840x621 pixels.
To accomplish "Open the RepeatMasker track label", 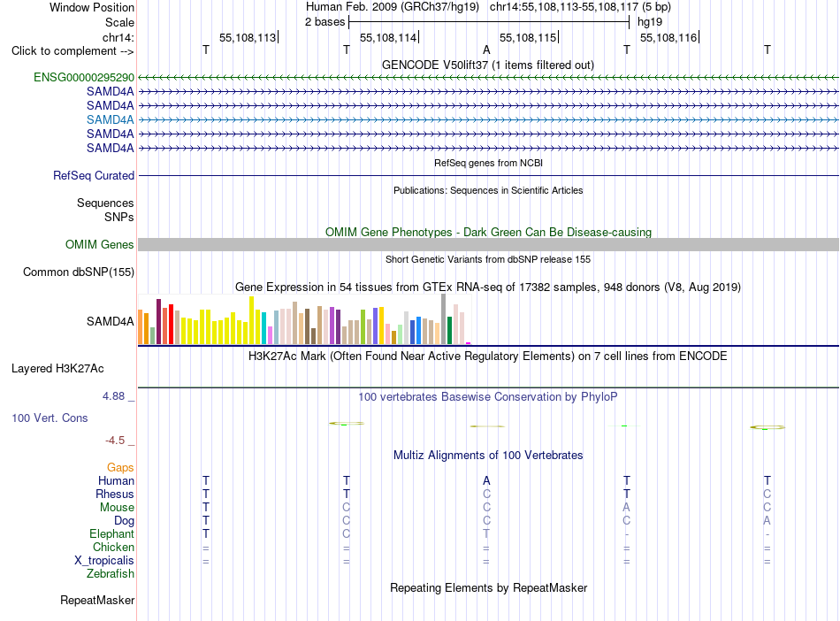I will pyautogui.click(x=97, y=600).
